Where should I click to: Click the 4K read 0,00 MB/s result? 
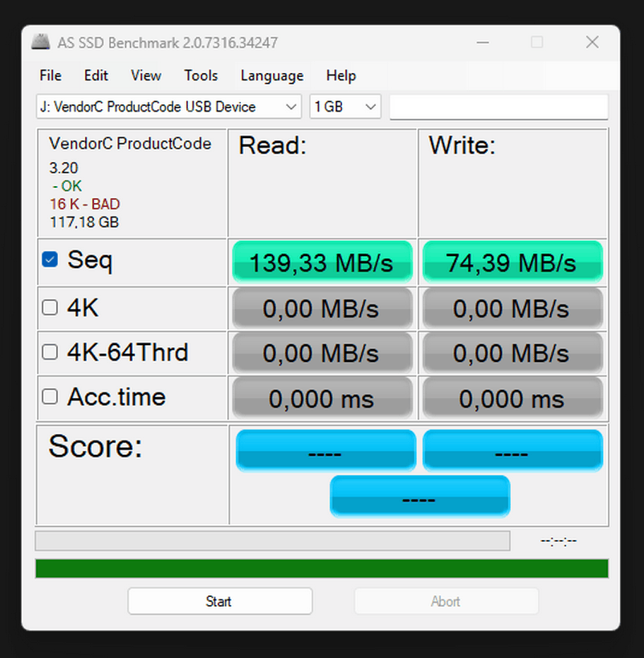pos(322,308)
